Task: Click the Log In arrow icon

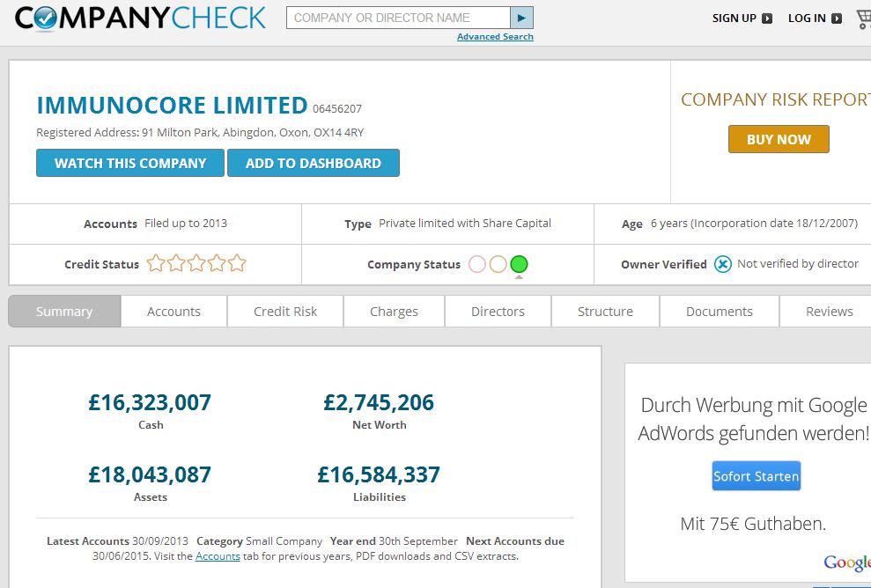Action: 837,18
